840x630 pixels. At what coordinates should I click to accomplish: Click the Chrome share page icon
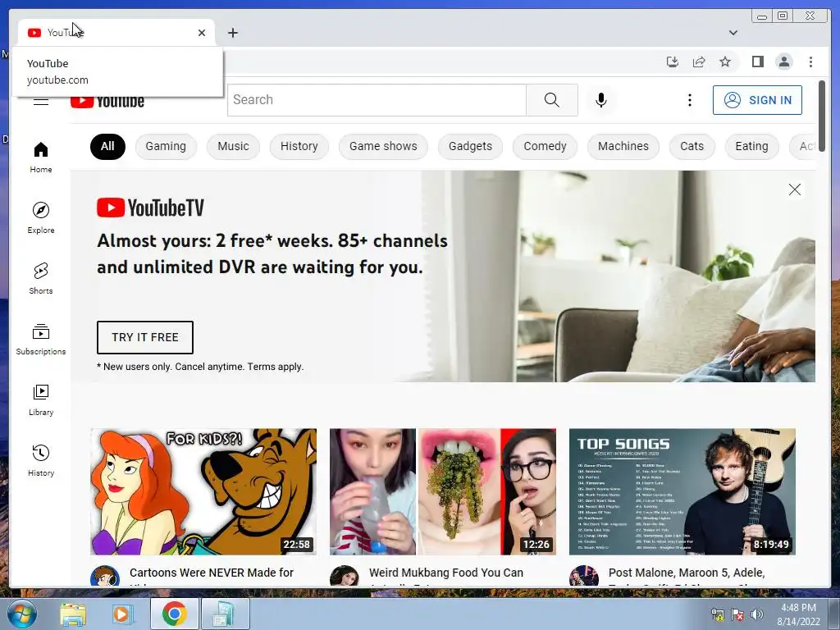pyautogui.click(x=699, y=62)
